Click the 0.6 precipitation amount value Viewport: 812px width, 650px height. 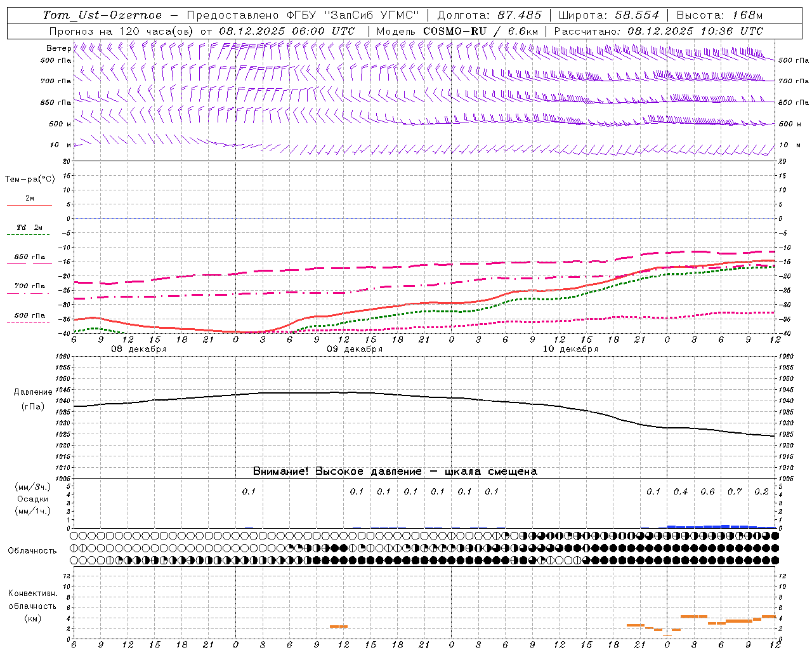[x=707, y=491]
